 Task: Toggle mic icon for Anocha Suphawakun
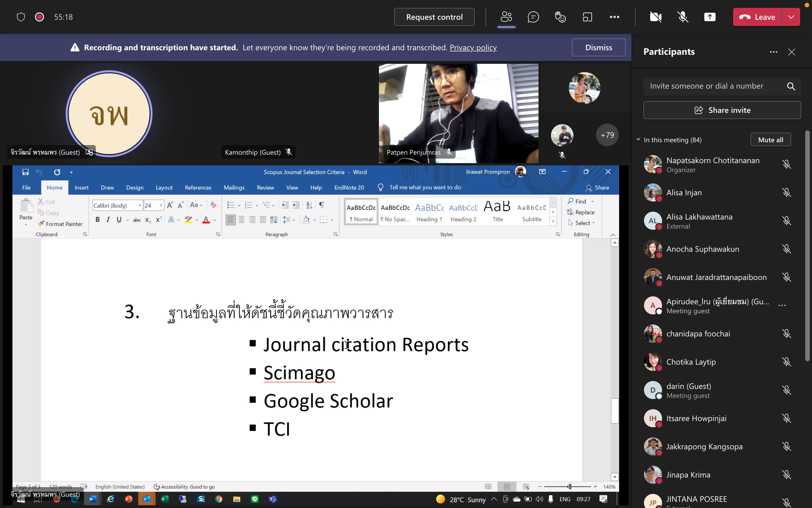pyautogui.click(x=787, y=249)
